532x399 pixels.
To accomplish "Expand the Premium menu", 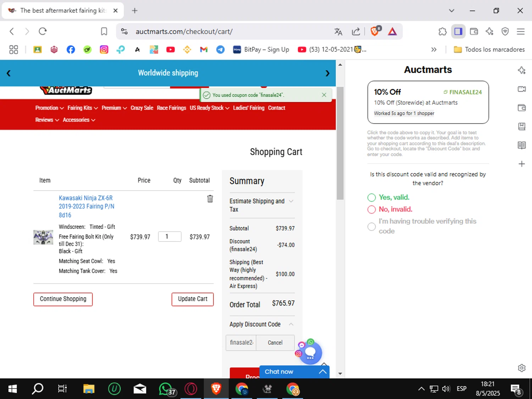I will 114,108.
